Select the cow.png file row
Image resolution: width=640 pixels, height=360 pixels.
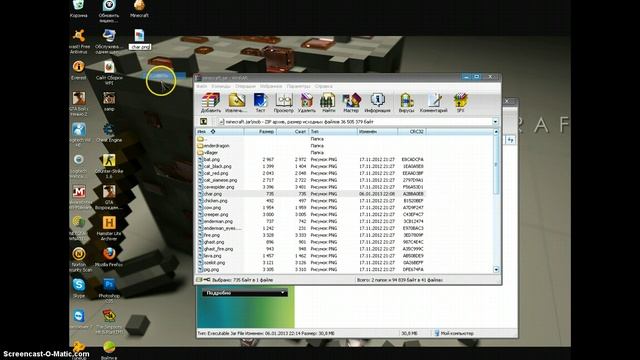click(x=310, y=208)
